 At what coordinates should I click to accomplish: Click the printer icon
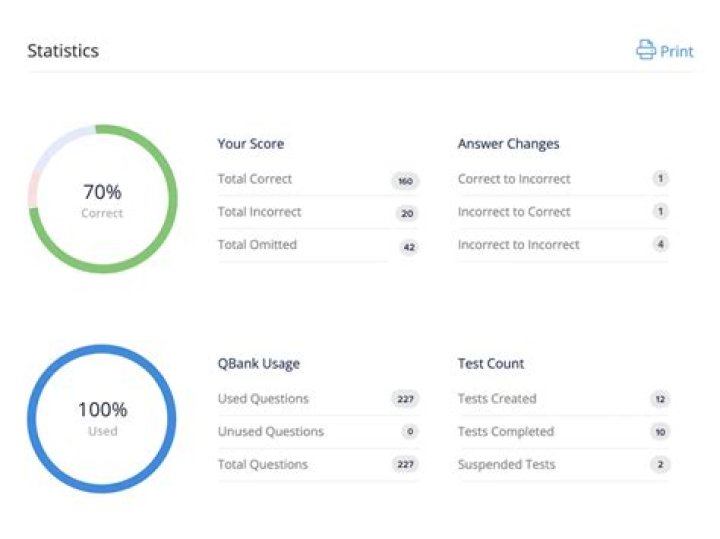[646, 50]
